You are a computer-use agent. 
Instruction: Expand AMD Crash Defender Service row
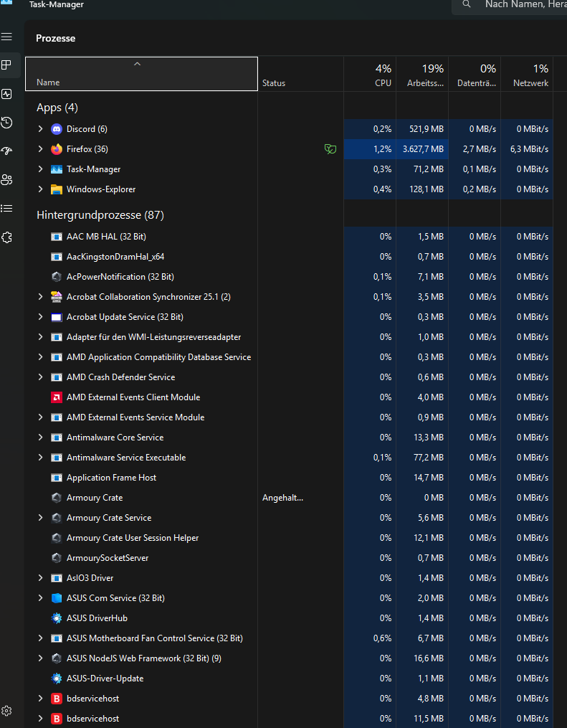coord(40,377)
